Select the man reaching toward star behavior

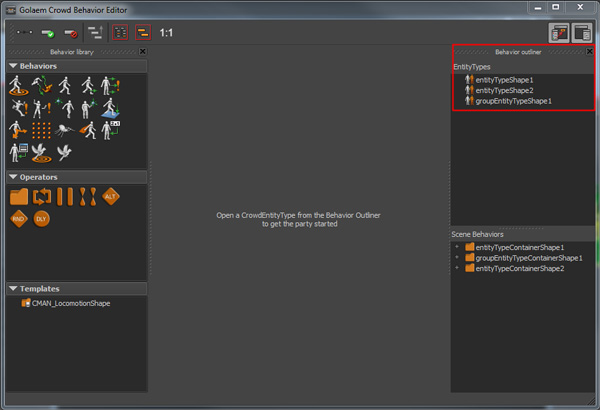(x=89, y=109)
